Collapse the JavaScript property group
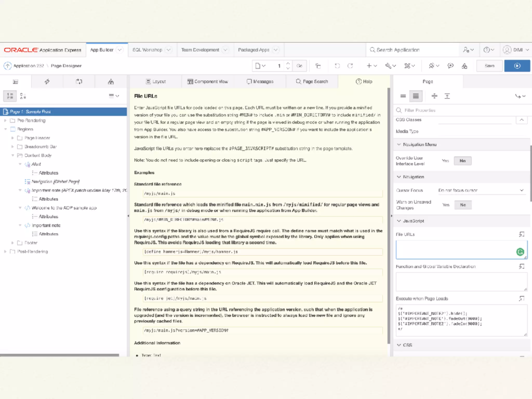This screenshot has width=532, height=399. coord(399,221)
